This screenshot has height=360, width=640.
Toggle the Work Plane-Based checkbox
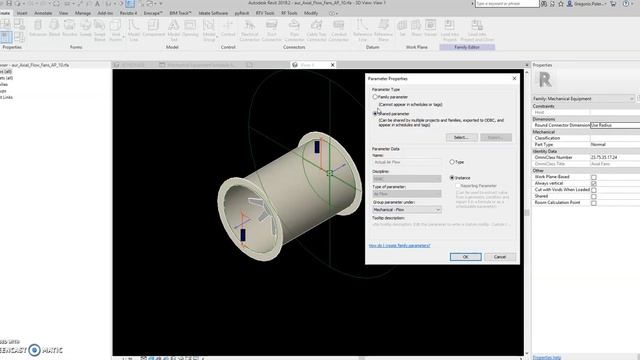click(593, 177)
